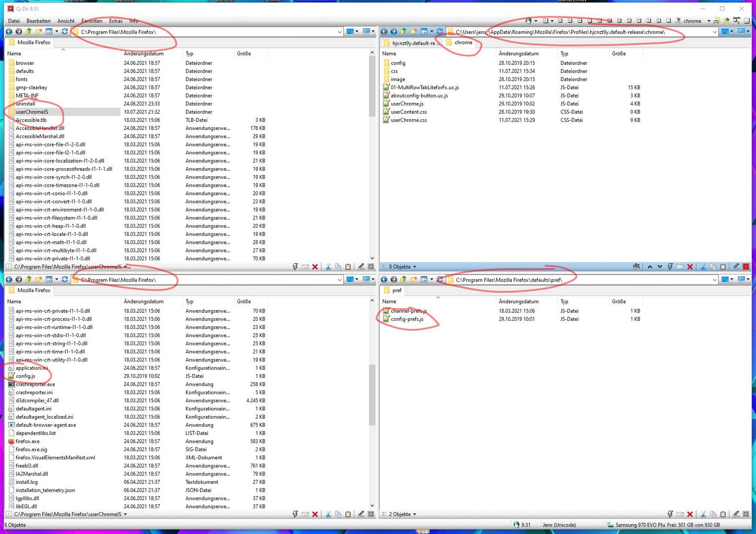This screenshot has height=534, width=756.
Task: Click the back arrow in the top-left pane
Action: [9, 32]
